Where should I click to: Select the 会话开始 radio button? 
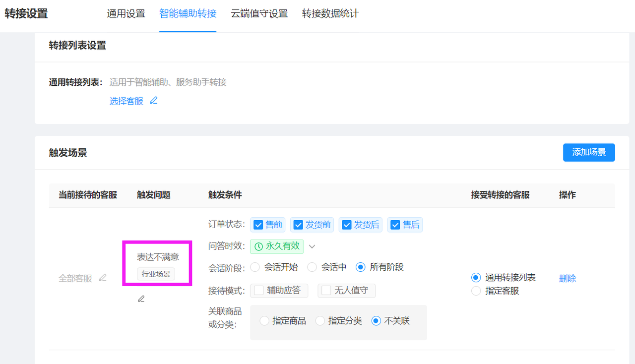pos(255,267)
